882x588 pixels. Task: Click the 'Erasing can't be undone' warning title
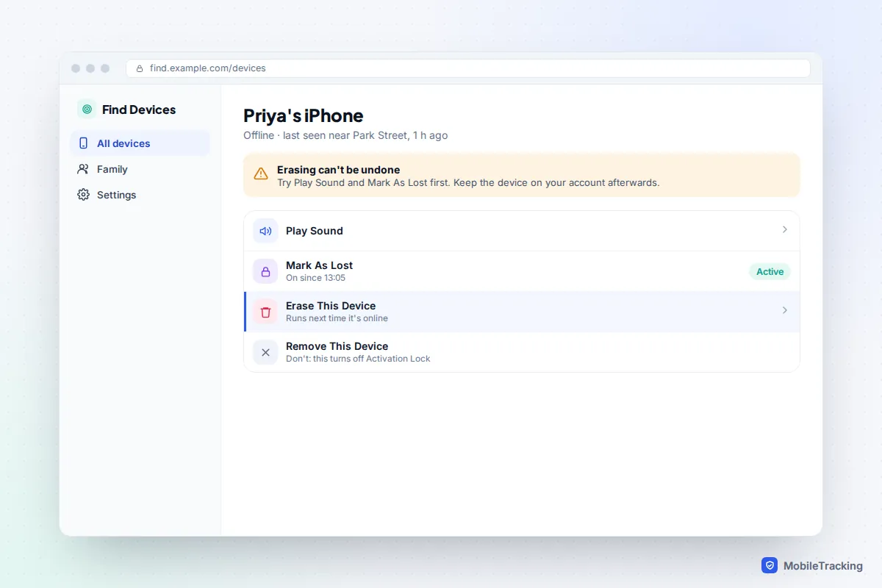click(x=338, y=170)
